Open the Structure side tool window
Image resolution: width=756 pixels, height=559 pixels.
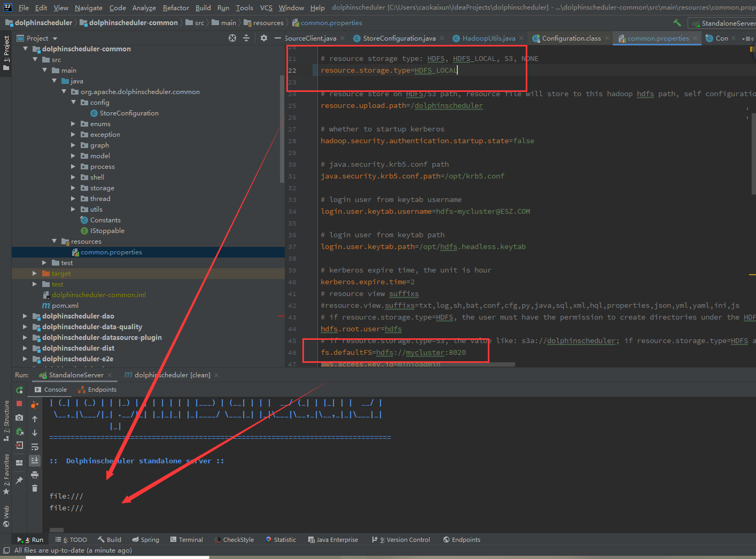pos(6,421)
